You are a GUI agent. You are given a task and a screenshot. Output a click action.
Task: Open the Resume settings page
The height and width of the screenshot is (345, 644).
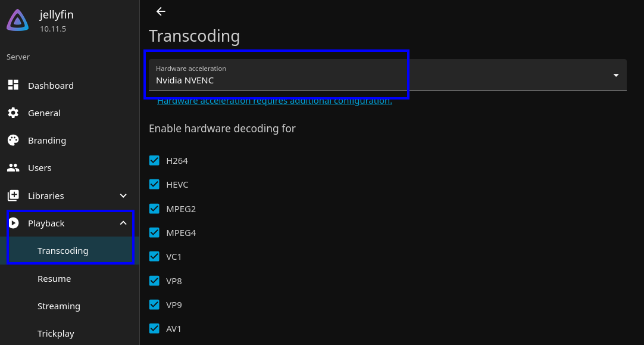pos(54,279)
